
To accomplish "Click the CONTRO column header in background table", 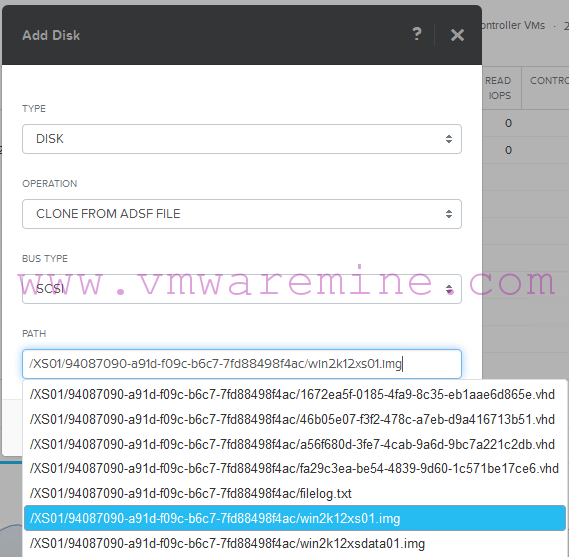I will 549,81.
